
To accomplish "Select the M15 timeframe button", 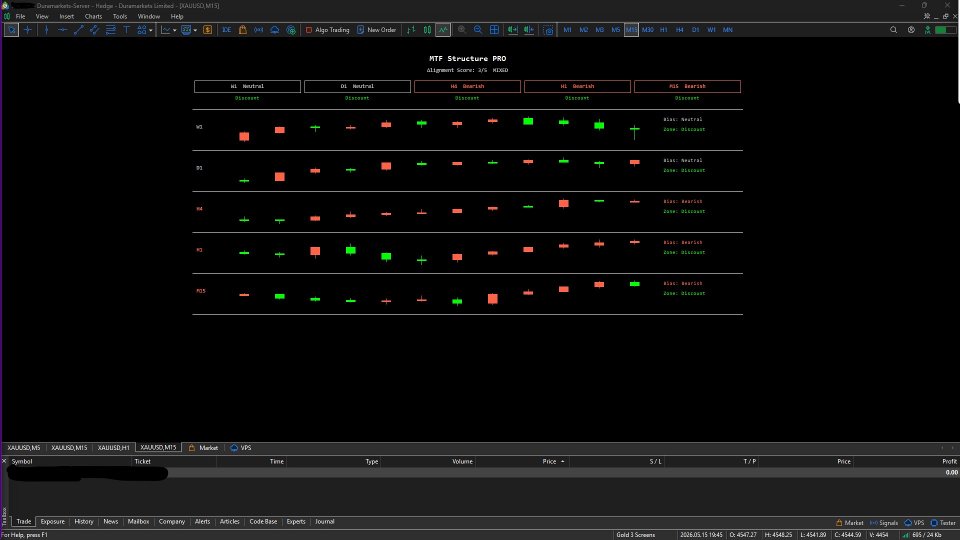I will click(631, 29).
